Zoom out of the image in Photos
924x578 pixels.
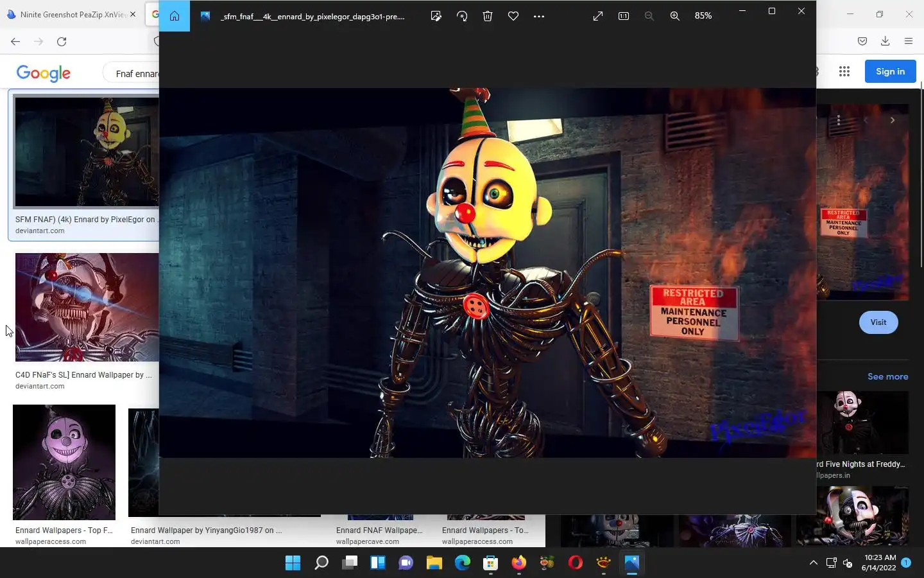point(649,16)
